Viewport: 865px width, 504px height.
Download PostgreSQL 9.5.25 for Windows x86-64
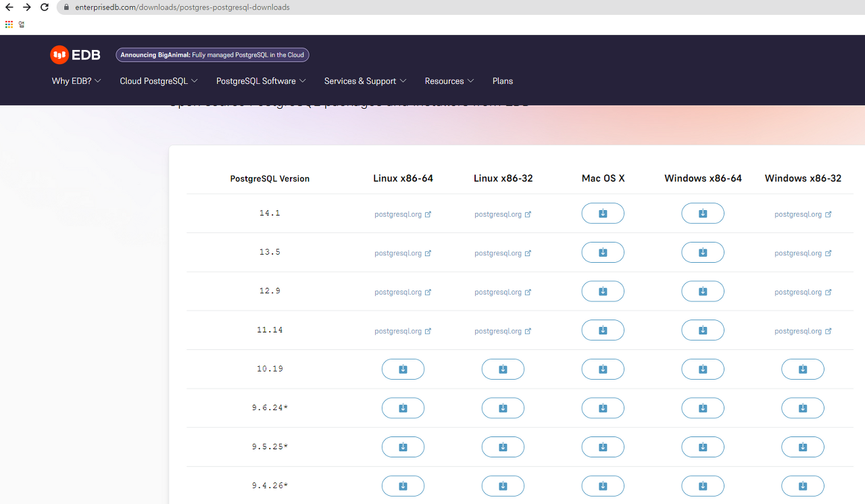(x=703, y=447)
